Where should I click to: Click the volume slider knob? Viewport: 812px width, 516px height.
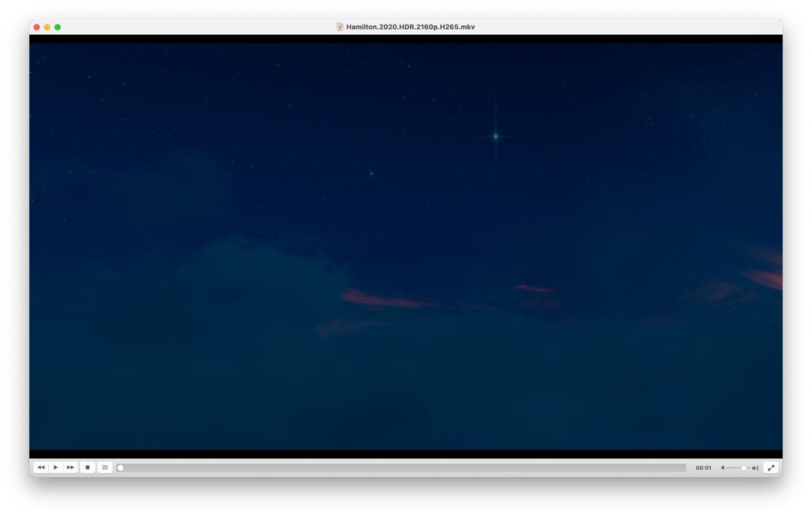744,468
